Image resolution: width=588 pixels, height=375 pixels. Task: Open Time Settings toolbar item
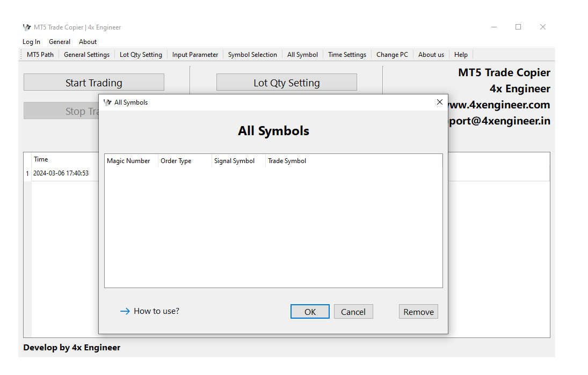point(347,55)
